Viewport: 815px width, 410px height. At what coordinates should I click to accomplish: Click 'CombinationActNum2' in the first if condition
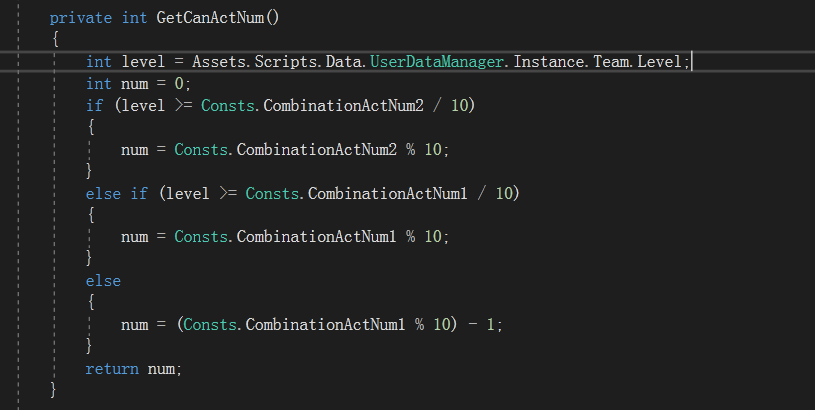(343, 105)
